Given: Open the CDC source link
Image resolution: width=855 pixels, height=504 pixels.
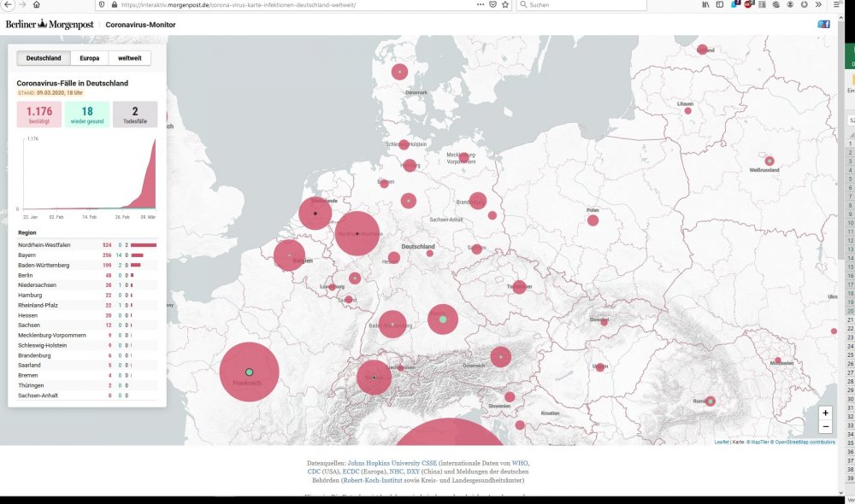Looking at the screenshot, I should coord(314,472).
